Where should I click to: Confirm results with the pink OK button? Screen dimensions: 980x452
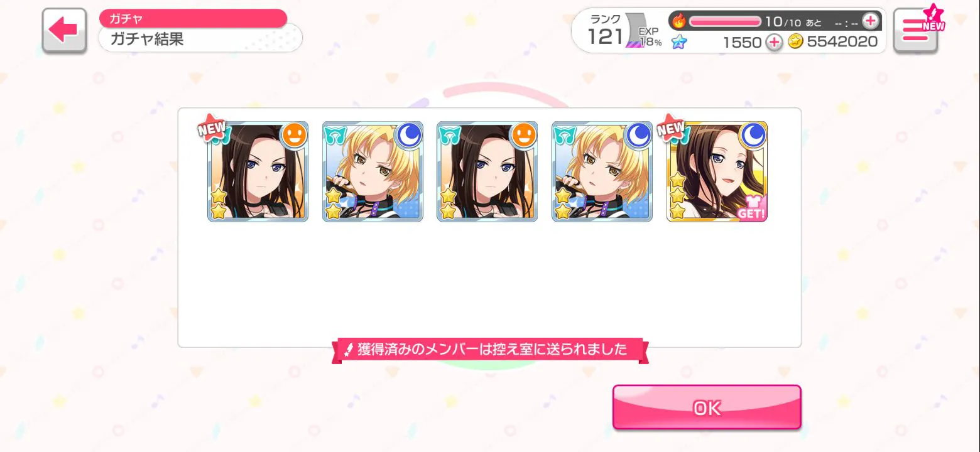pyautogui.click(x=707, y=407)
